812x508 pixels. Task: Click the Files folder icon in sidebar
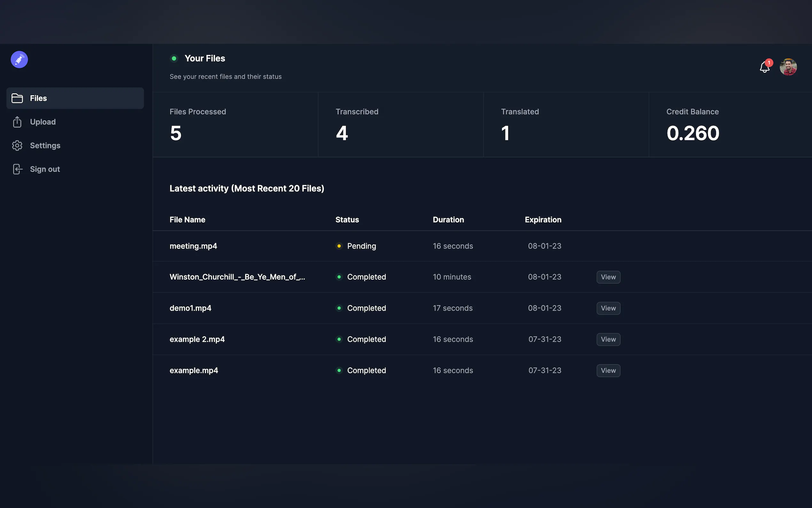pyautogui.click(x=17, y=98)
